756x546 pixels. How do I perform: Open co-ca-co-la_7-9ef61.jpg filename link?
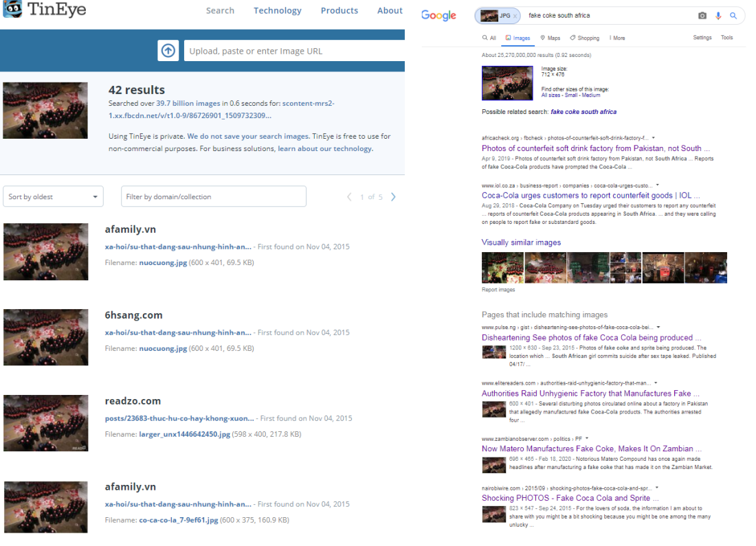coord(179,520)
